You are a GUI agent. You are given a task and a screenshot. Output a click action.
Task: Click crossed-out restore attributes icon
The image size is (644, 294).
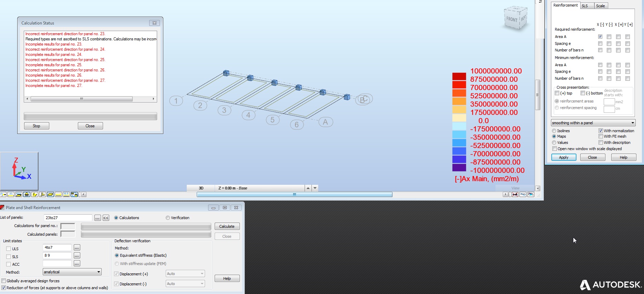515,195
